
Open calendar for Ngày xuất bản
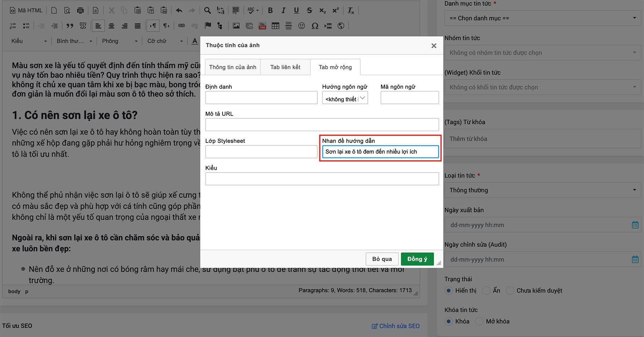click(635, 225)
